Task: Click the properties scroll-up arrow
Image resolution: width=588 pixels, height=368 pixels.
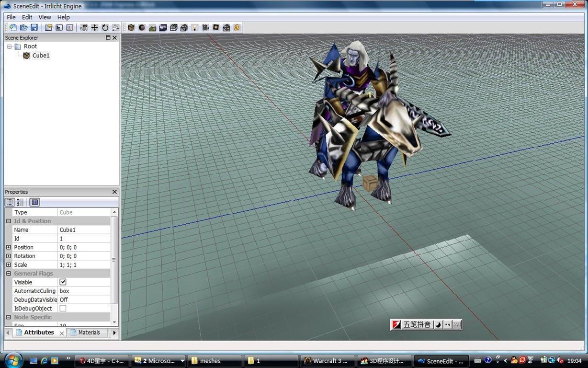Action: coord(114,212)
